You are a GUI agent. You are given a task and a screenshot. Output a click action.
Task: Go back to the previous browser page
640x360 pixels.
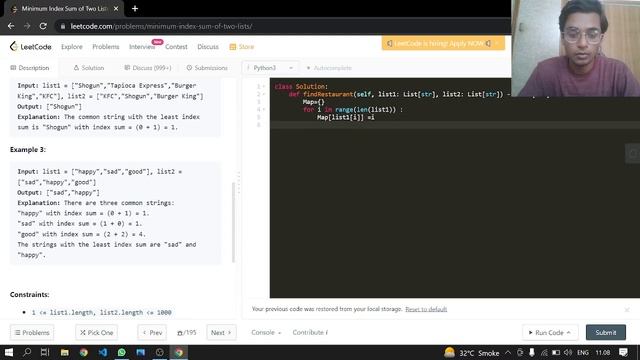pos(11,26)
